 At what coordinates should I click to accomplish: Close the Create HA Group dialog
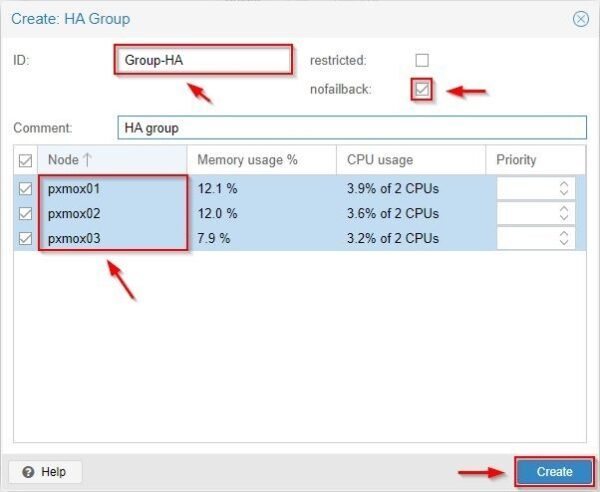[x=580, y=19]
